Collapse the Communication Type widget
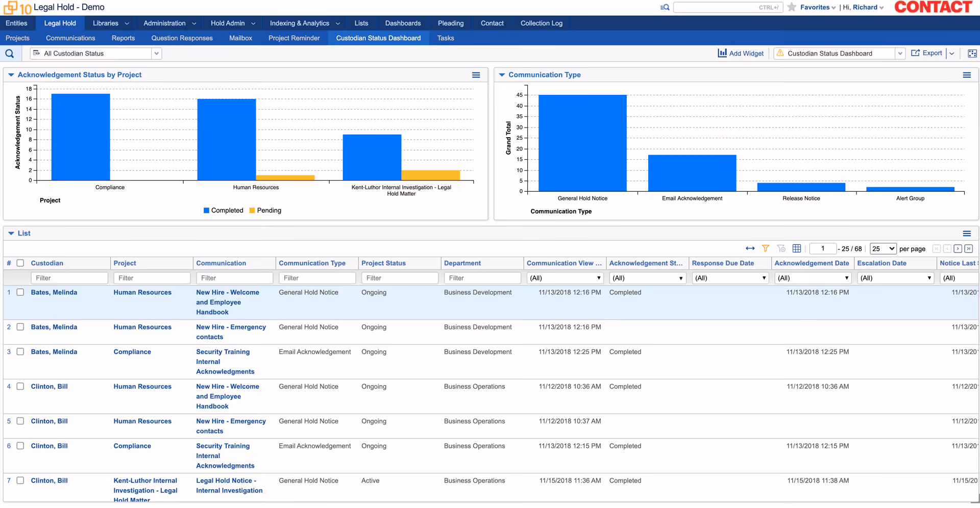Screen dimensions: 980x508 (x=502, y=75)
